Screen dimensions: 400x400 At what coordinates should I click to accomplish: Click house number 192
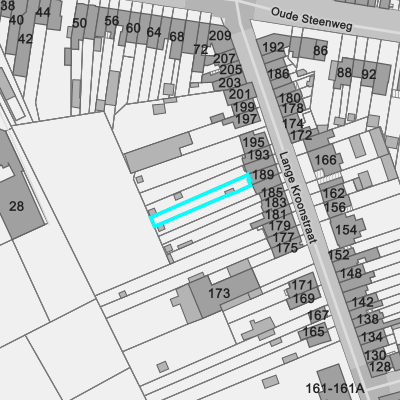click(273, 47)
